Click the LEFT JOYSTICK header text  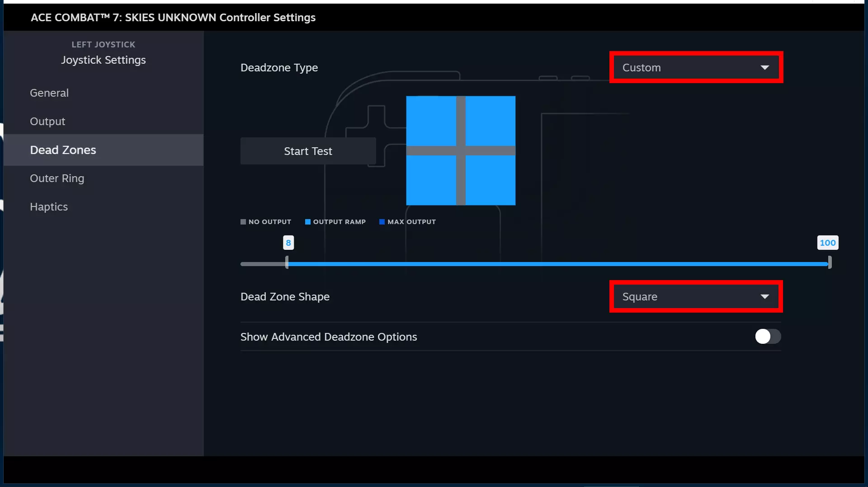click(104, 45)
